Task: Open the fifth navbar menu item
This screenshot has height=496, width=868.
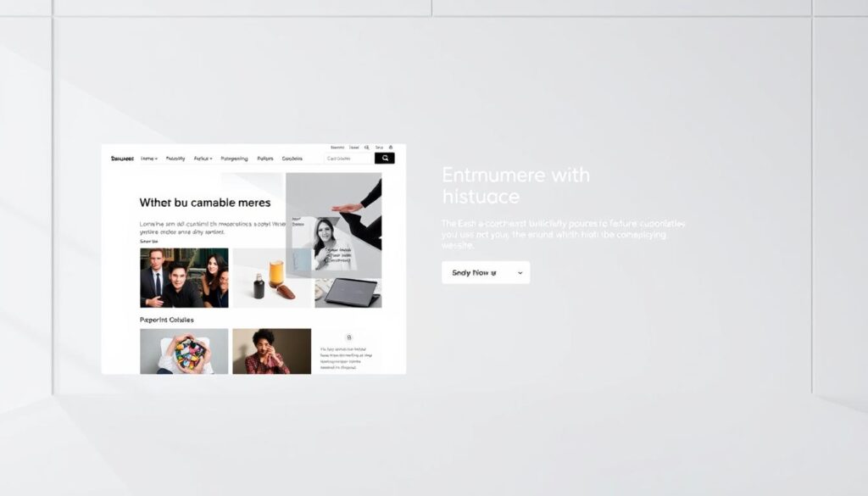Action: (265, 159)
